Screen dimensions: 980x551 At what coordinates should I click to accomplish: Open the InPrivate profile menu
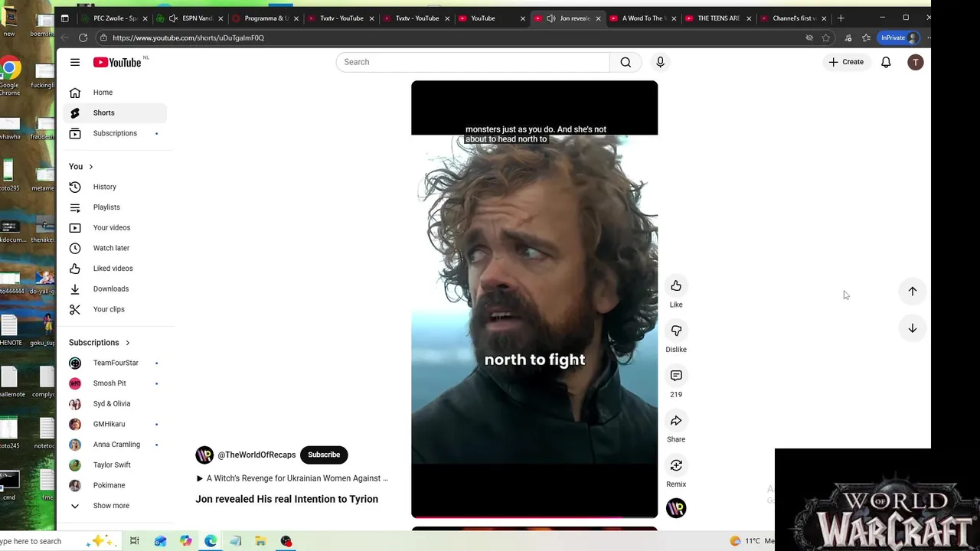(899, 37)
